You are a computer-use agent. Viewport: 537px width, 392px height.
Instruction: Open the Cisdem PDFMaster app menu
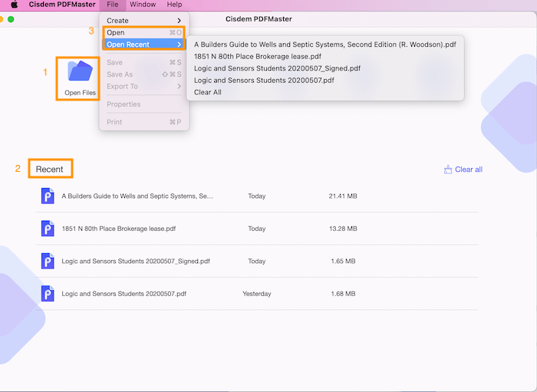point(62,5)
